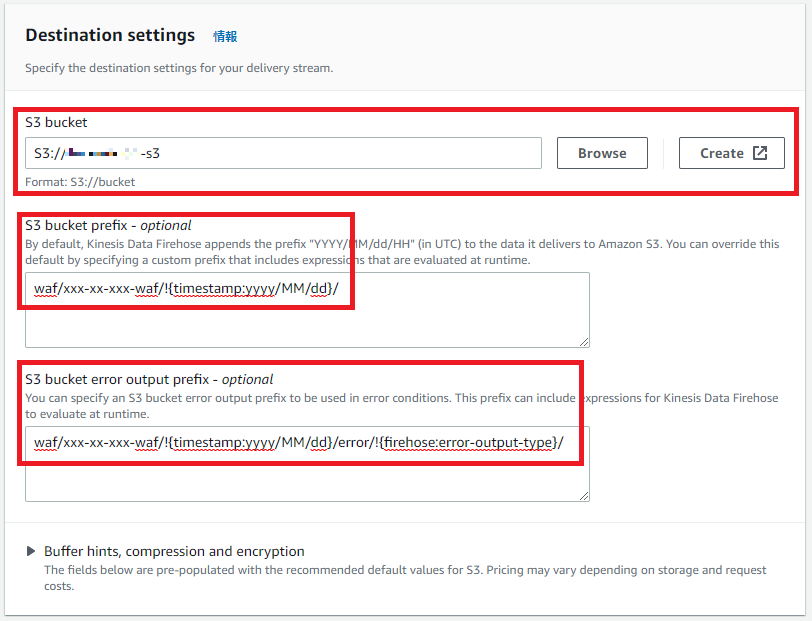Click the external link icon on Create

click(760, 153)
